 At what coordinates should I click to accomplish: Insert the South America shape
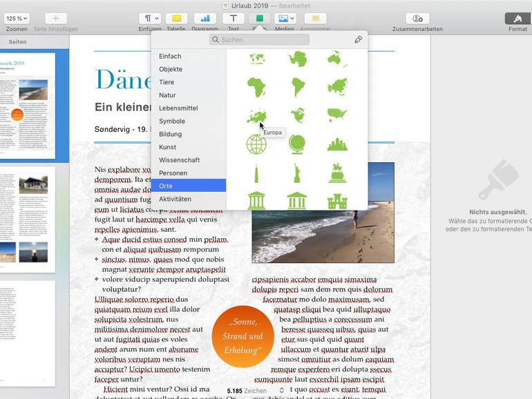[298, 87]
